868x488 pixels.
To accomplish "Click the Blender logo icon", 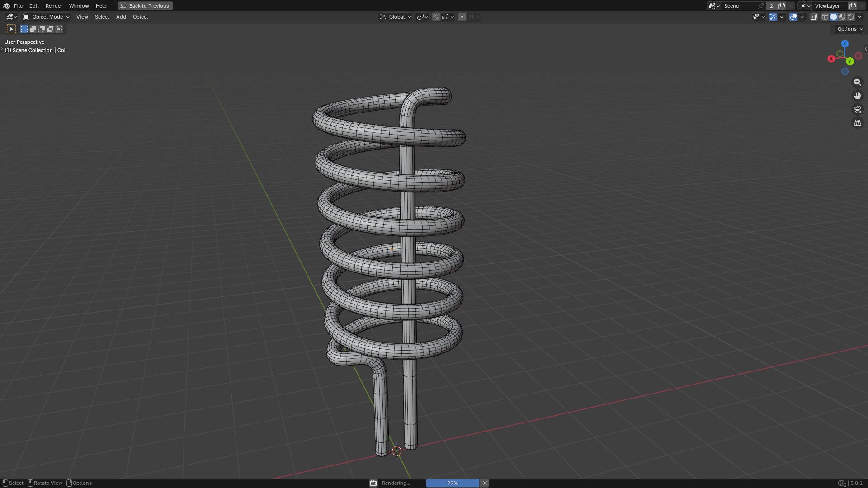I will [x=6, y=6].
